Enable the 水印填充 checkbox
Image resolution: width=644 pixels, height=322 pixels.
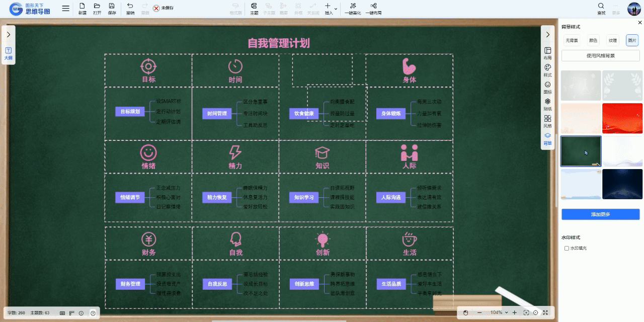(x=567, y=248)
